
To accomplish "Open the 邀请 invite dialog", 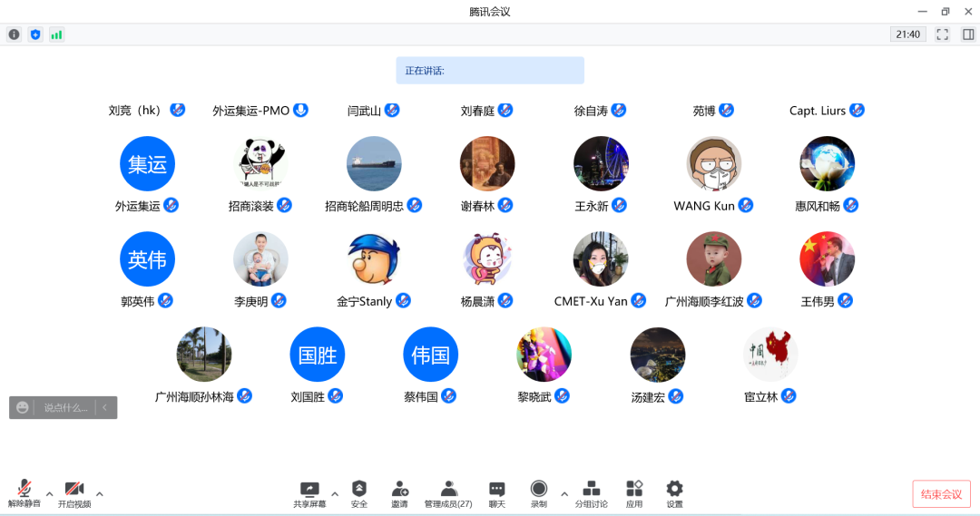I will tap(399, 493).
